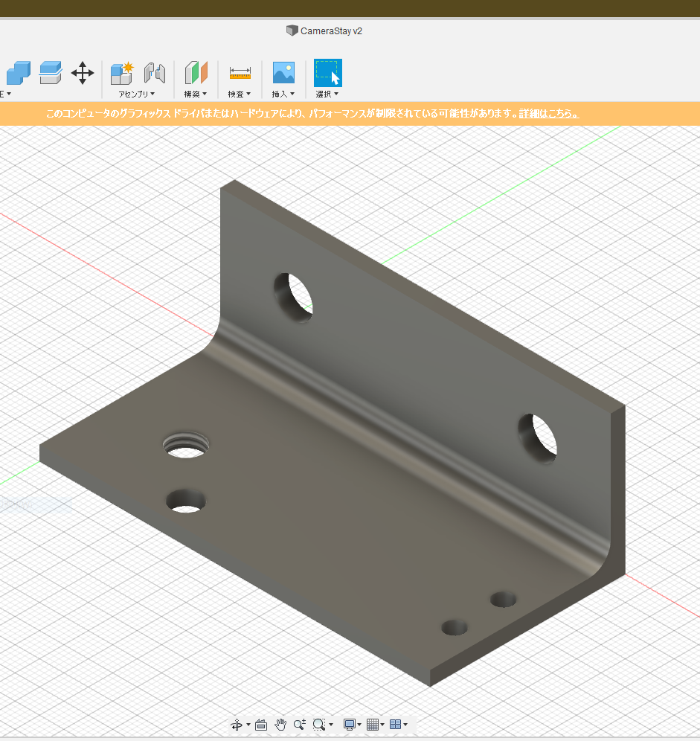700x741 pixels.
Task: Click the Look At icon
Action: tap(261, 725)
